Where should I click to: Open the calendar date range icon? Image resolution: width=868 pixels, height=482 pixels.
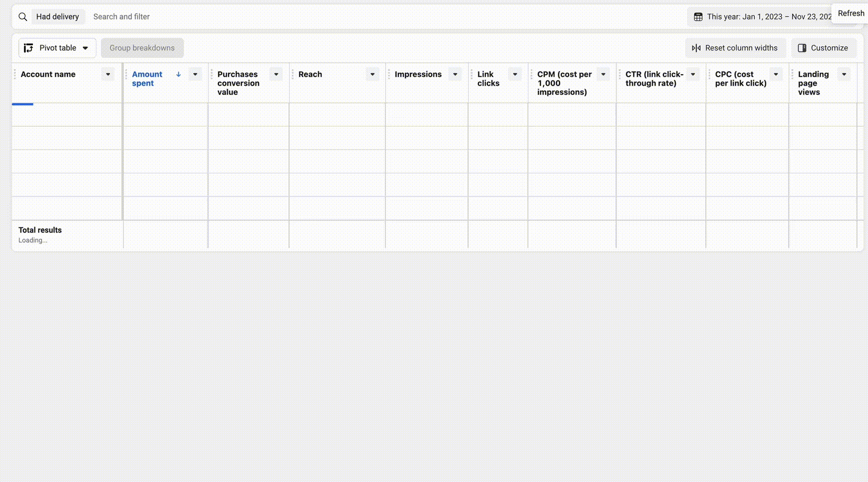[698, 17]
